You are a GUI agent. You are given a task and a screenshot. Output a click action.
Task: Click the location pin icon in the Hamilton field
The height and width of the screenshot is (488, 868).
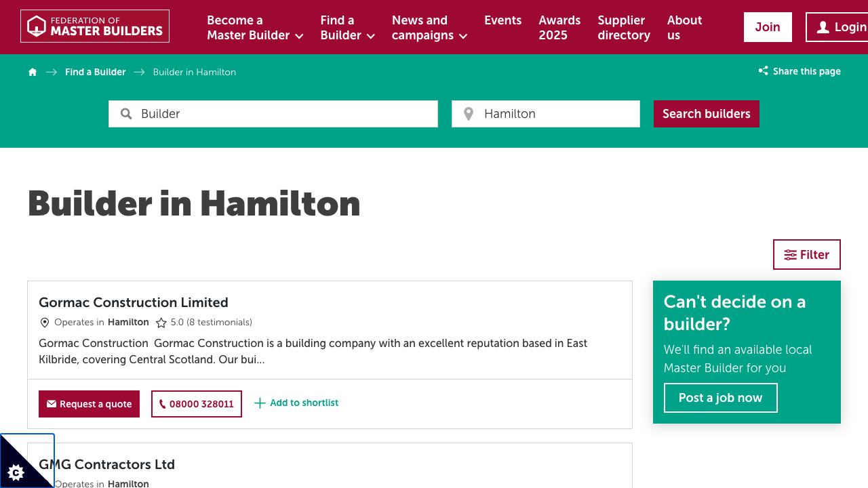click(x=468, y=113)
